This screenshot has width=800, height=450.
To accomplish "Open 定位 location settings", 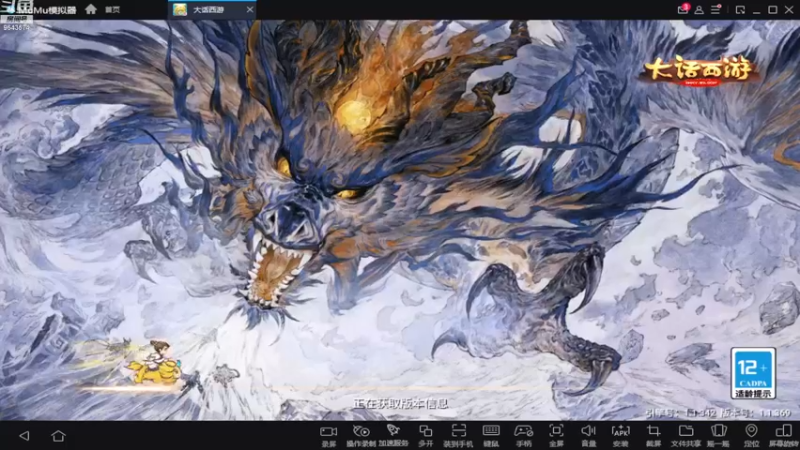I will point(751,436).
